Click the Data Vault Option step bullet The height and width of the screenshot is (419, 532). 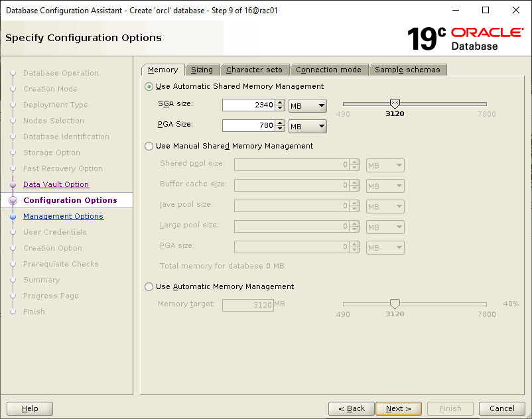[13, 184]
